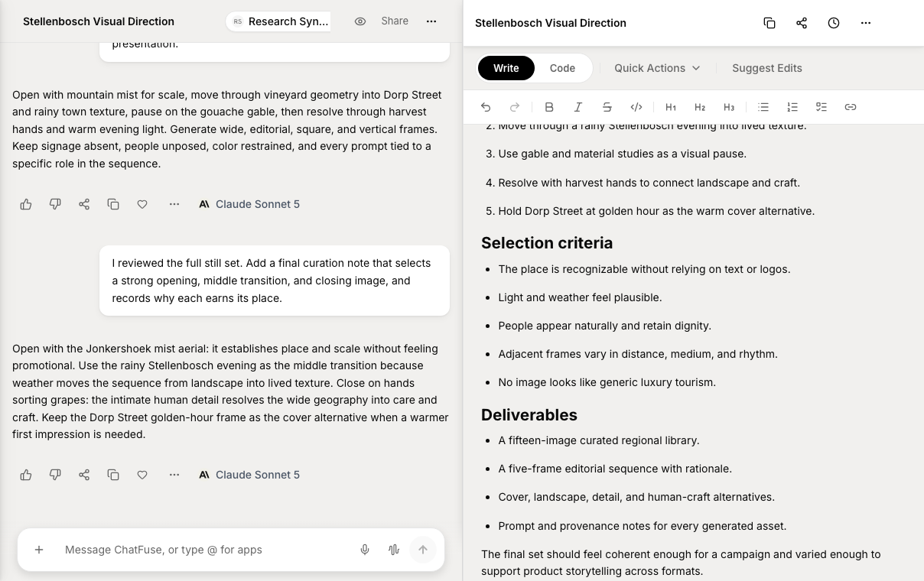This screenshot has height=581, width=924.
Task: Toggle inline code formatting
Action: 636,107
